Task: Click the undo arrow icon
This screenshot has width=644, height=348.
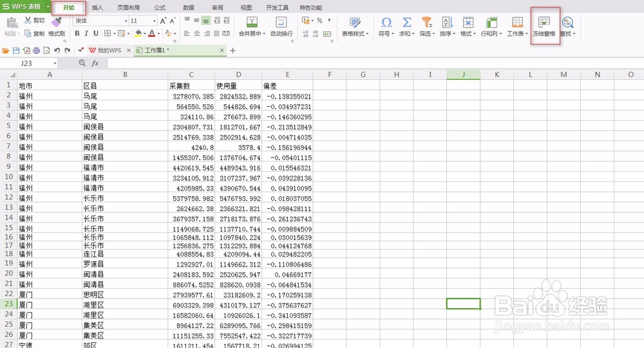Action: point(57,50)
